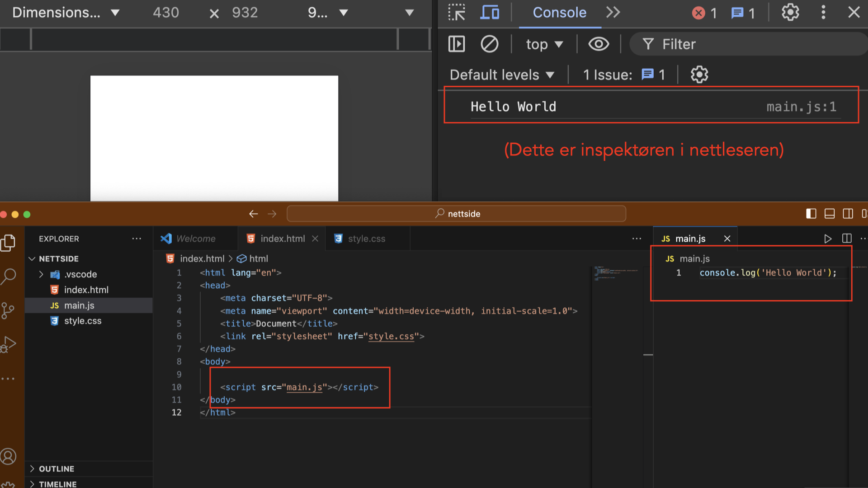
Task: Open Source Control view icon
Action: [x=8, y=311]
